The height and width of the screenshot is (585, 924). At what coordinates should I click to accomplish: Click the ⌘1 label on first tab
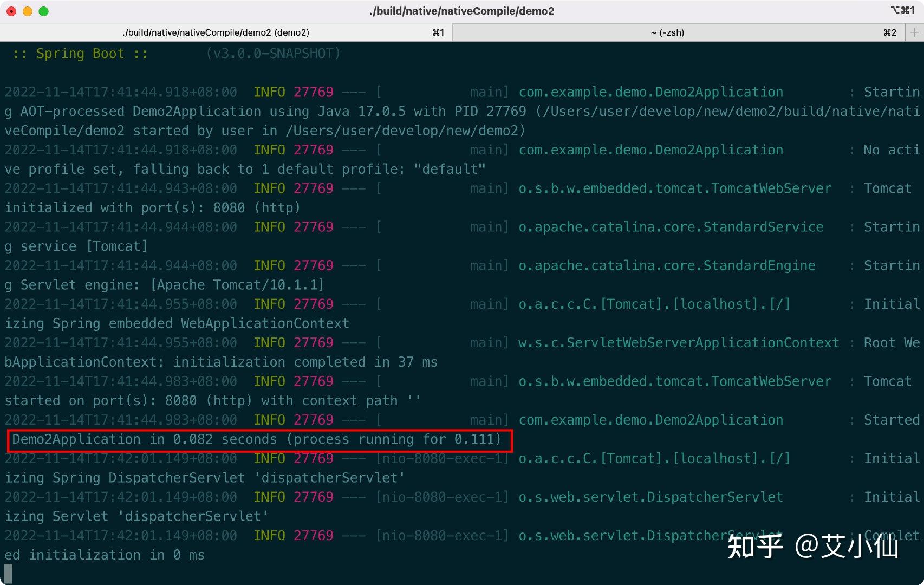[438, 32]
